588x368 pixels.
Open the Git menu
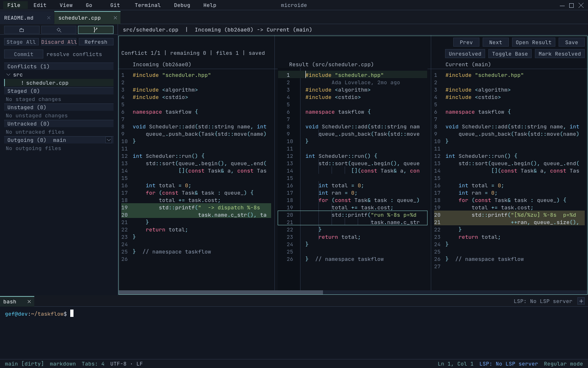[x=115, y=5]
